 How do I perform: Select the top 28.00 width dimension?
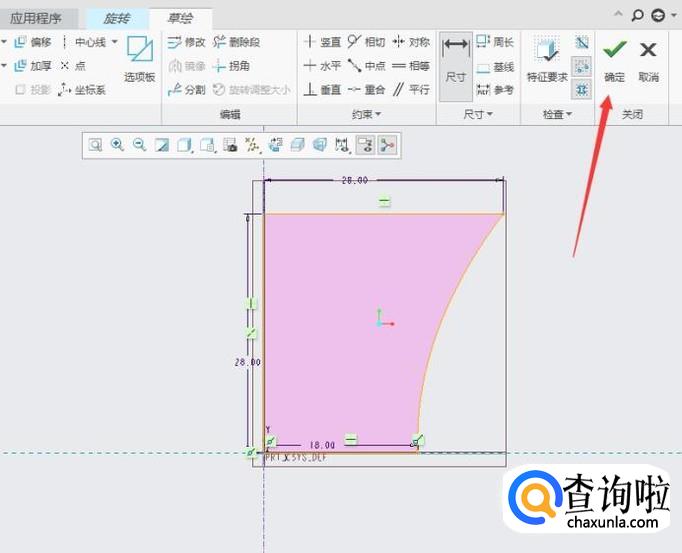[x=354, y=180]
